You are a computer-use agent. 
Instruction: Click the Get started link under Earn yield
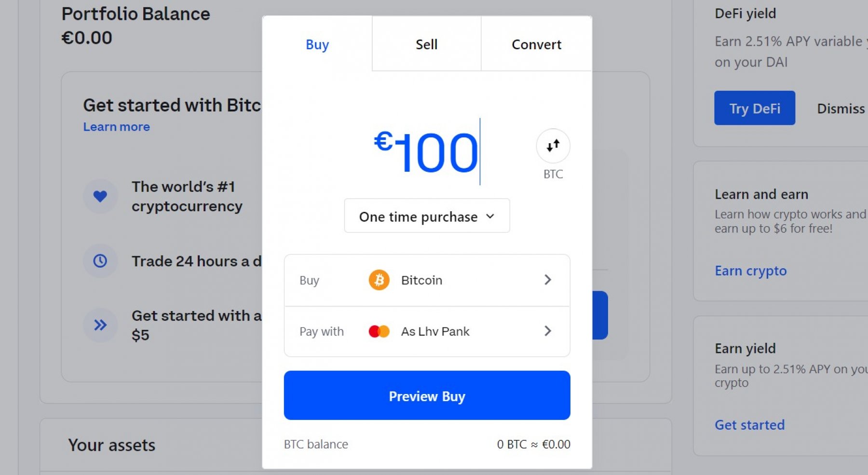749,425
